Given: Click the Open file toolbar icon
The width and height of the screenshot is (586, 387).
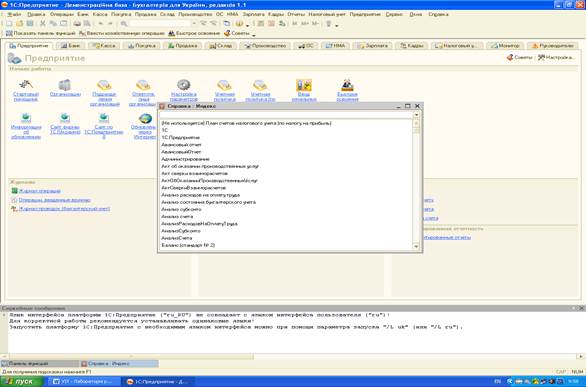Looking at the screenshot, I should (19, 24).
